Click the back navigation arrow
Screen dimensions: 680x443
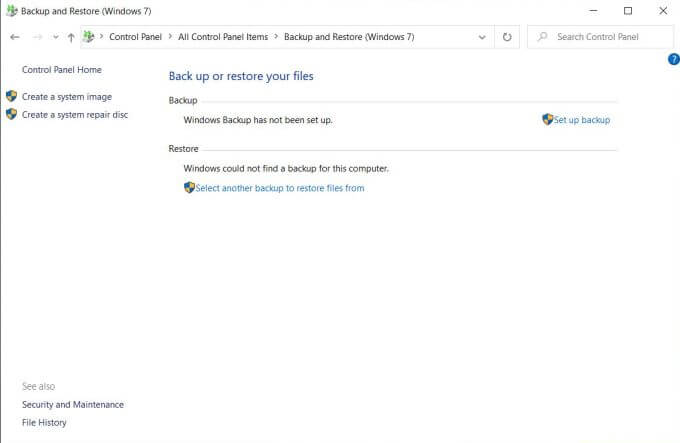15,37
